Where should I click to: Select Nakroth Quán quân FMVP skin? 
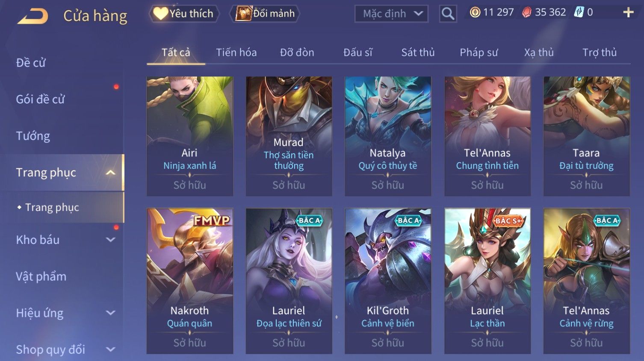click(x=189, y=281)
